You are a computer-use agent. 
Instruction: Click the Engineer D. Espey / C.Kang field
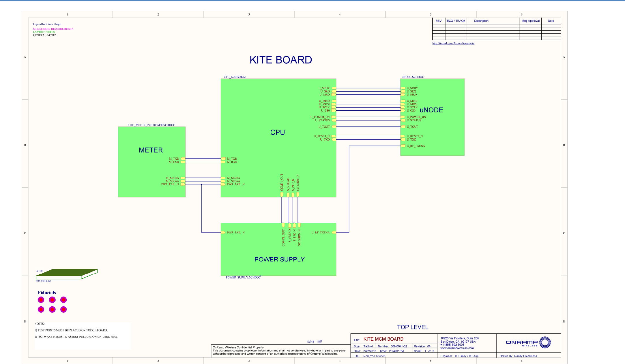[459, 356]
